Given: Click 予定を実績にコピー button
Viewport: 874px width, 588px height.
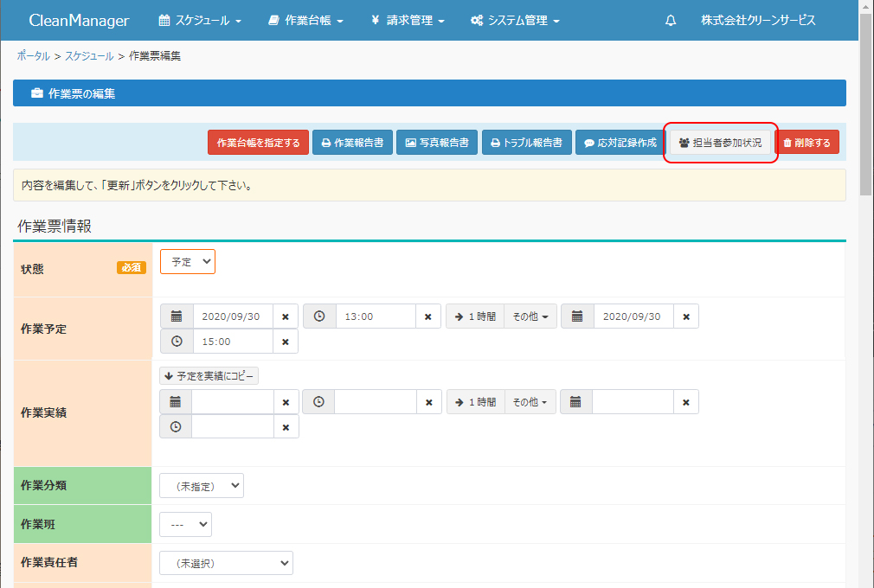Looking at the screenshot, I should pyautogui.click(x=209, y=376).
